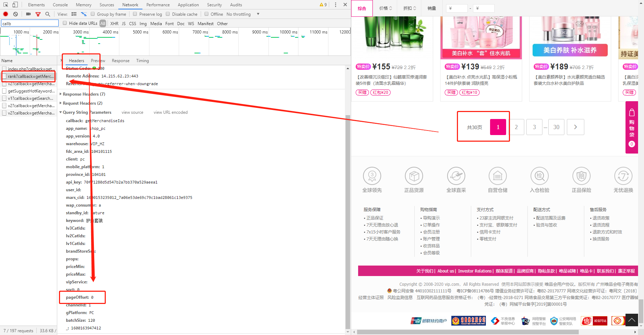Go to next results page arrow
The image size is (644, 335).
click(x=576, y=127)
